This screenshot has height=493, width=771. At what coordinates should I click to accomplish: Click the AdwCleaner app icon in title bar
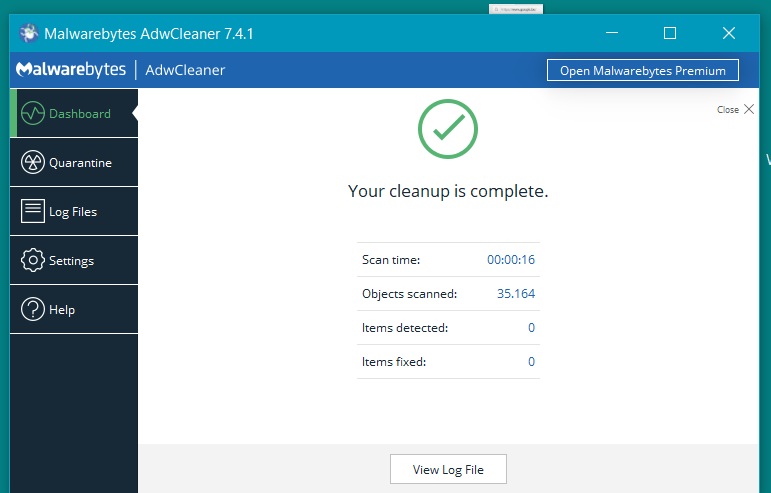28,33
